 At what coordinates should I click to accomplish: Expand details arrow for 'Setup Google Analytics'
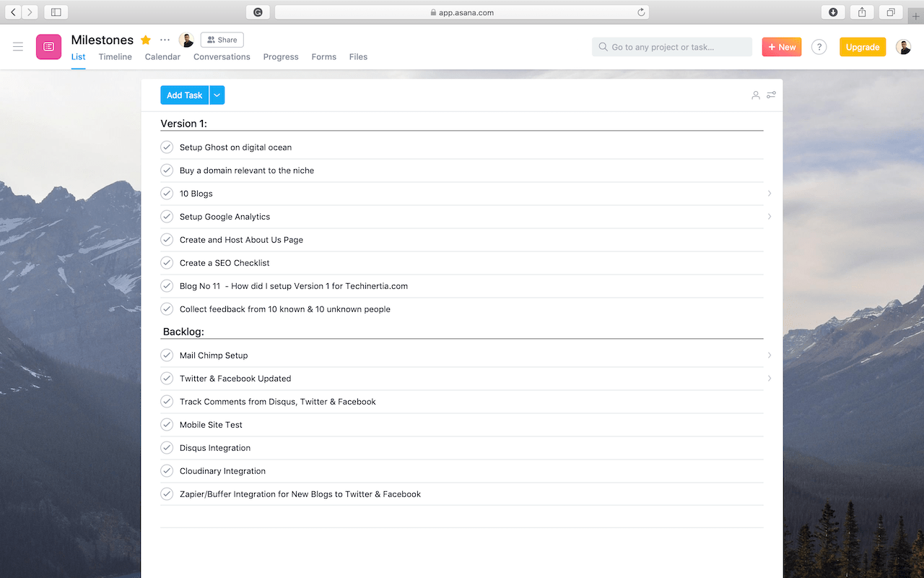770,217
